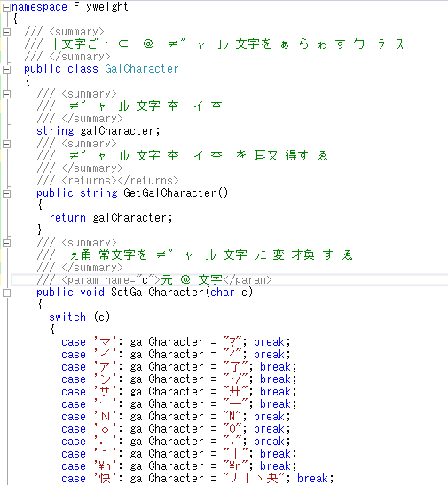The width and height of the screenshot is (448, 485).
Task: Collapse summary comment containing the param tag
Action: pos(6,243)
